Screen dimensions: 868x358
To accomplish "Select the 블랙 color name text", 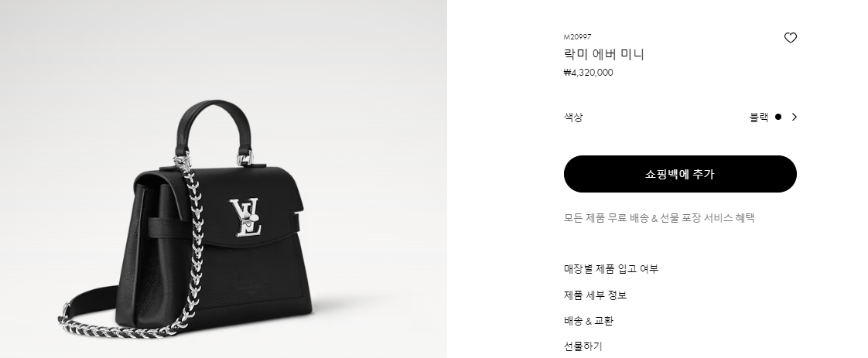I will tap(759, 117).
